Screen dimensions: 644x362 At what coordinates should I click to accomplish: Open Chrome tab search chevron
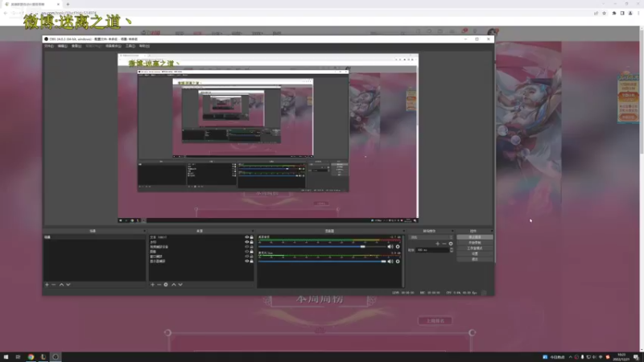tap(603, 4)
